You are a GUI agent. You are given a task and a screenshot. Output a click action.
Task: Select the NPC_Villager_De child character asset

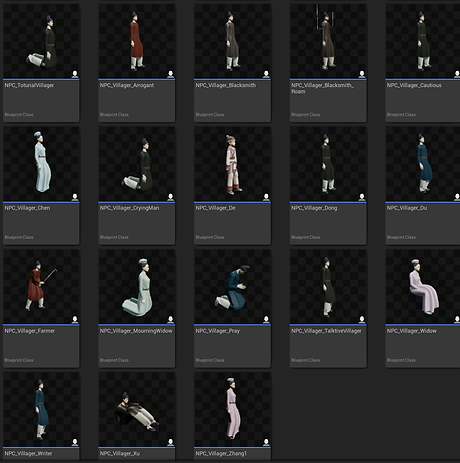tap(232, 164)
